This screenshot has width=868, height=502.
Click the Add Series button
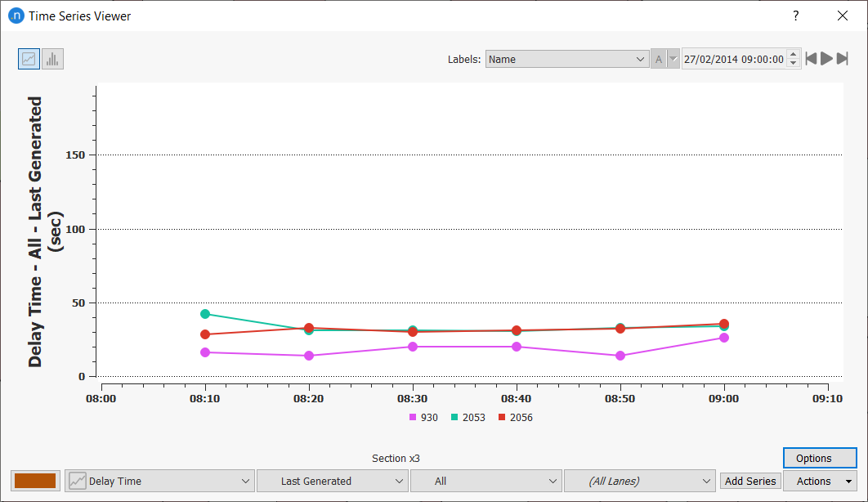tap(750, 481)
